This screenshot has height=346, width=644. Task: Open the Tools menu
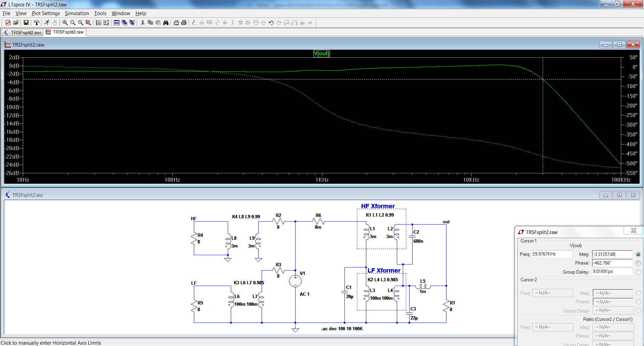point(100,13)
